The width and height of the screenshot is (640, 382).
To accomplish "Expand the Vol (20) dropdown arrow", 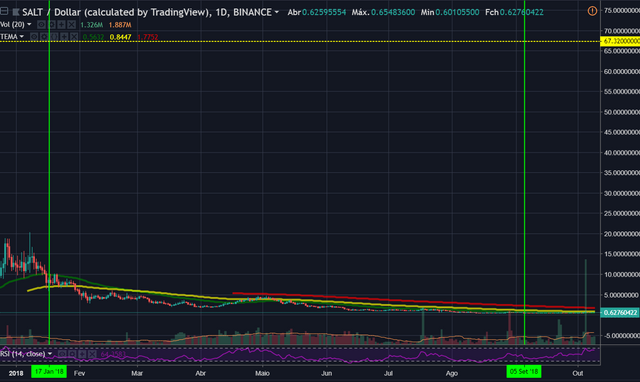I will (x=29, y=25).
